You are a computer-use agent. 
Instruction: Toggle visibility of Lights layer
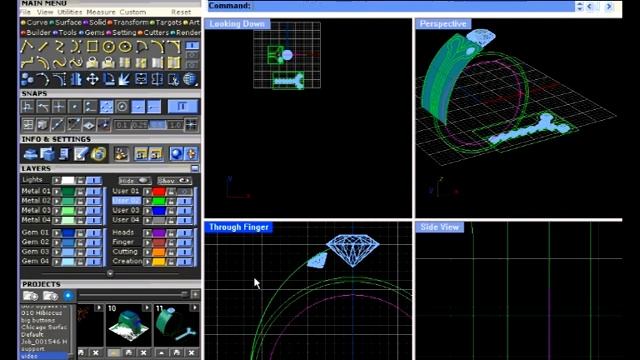pos(94,180)
